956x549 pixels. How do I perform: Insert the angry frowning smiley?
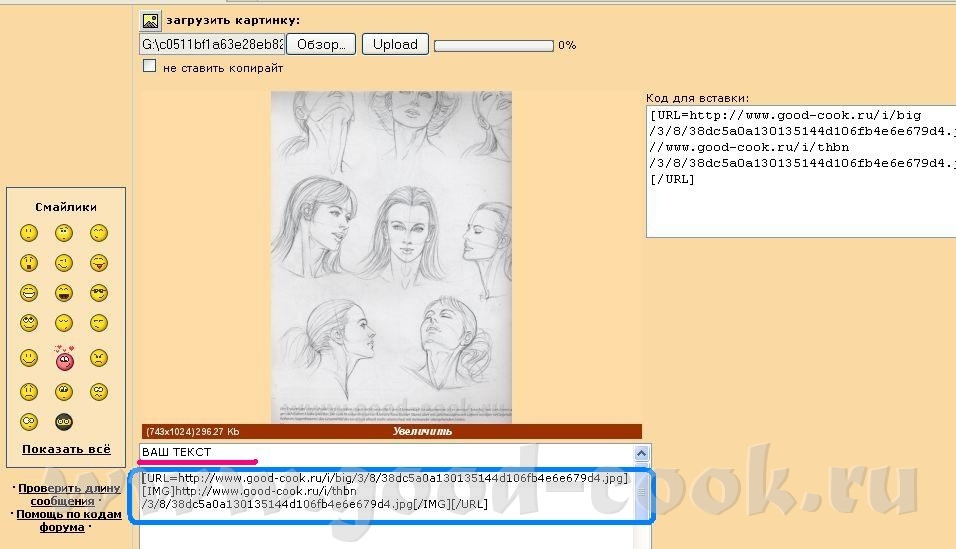pos(99,358)
